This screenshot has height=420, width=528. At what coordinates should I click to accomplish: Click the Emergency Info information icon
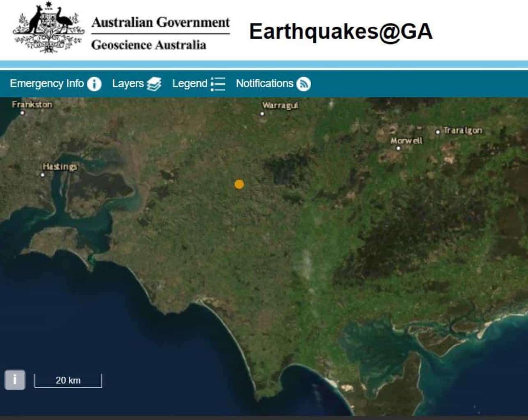[x=95, y=83]
